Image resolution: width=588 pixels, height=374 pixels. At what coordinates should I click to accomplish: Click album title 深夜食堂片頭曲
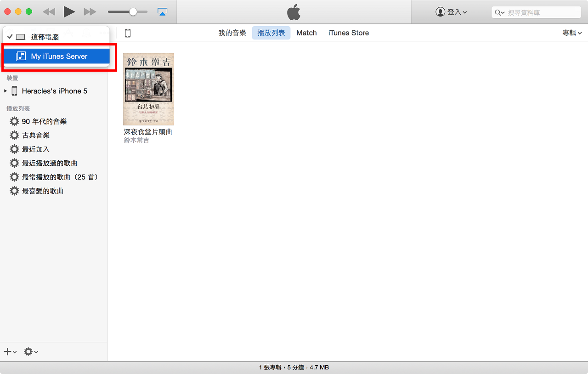coord(148,132)
